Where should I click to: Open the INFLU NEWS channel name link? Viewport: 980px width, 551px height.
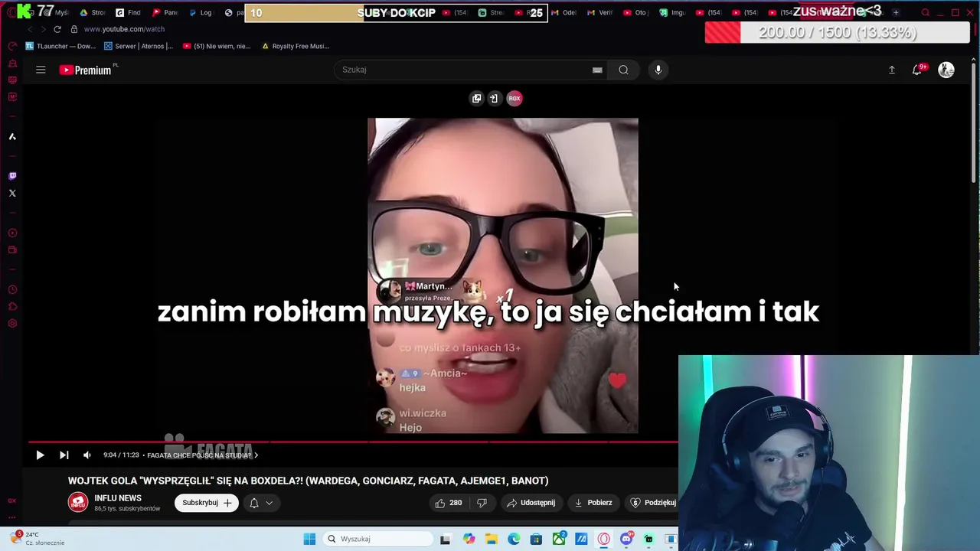[x=118, y=498]
